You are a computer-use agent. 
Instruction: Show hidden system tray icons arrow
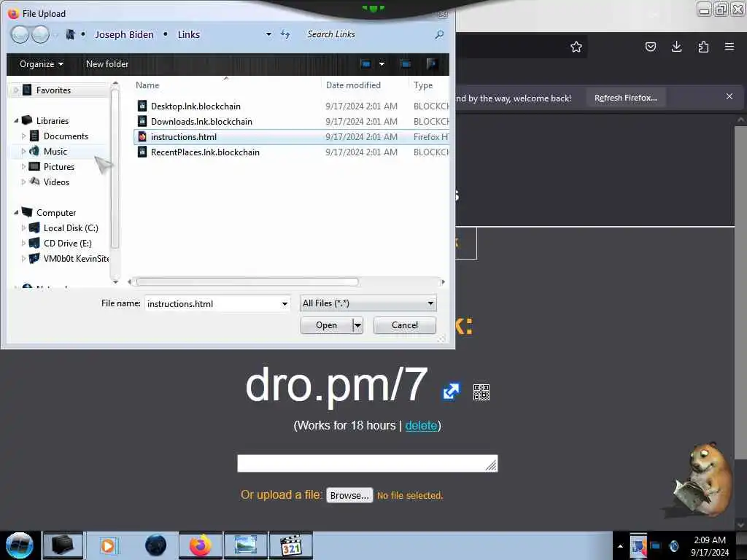tap(620, 546)
